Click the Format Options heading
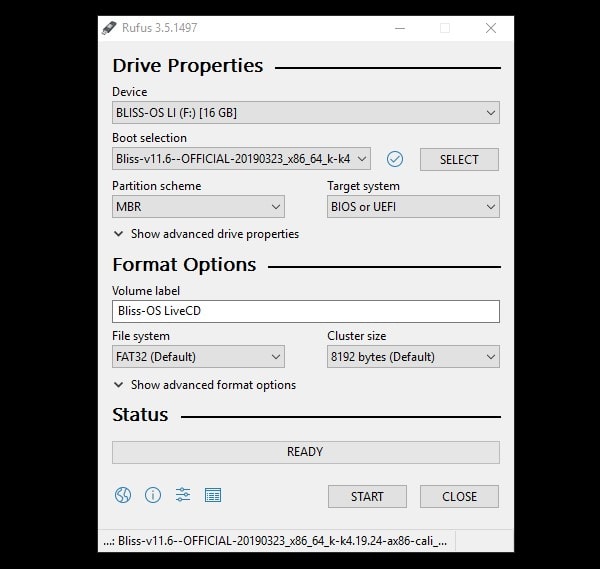600x569 pixels. pos(184,265)
